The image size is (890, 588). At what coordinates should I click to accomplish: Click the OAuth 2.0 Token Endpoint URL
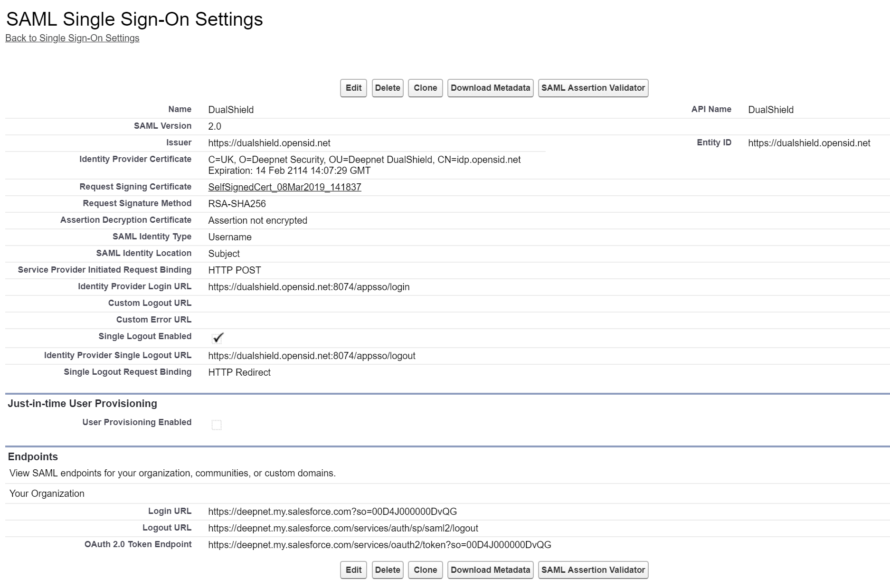point(379,545)
